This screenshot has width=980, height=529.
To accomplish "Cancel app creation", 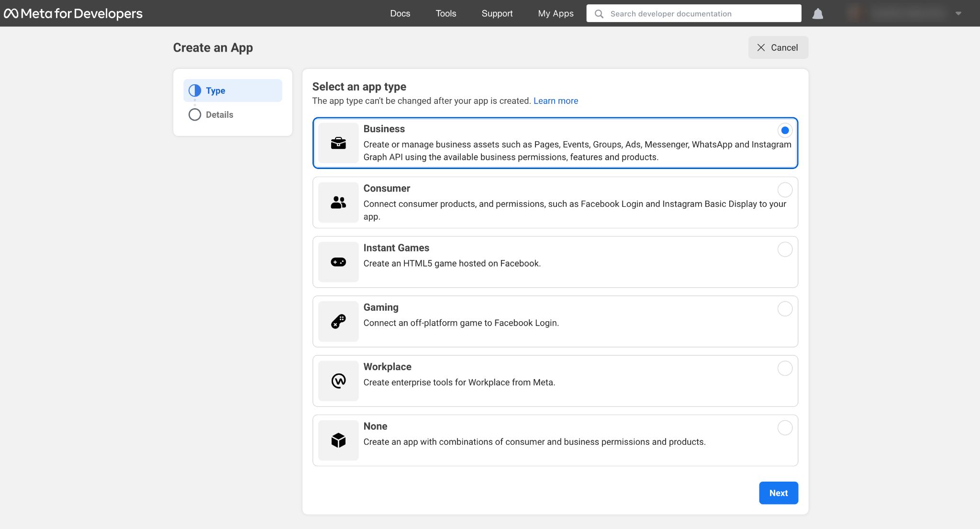I will (778, 47).
